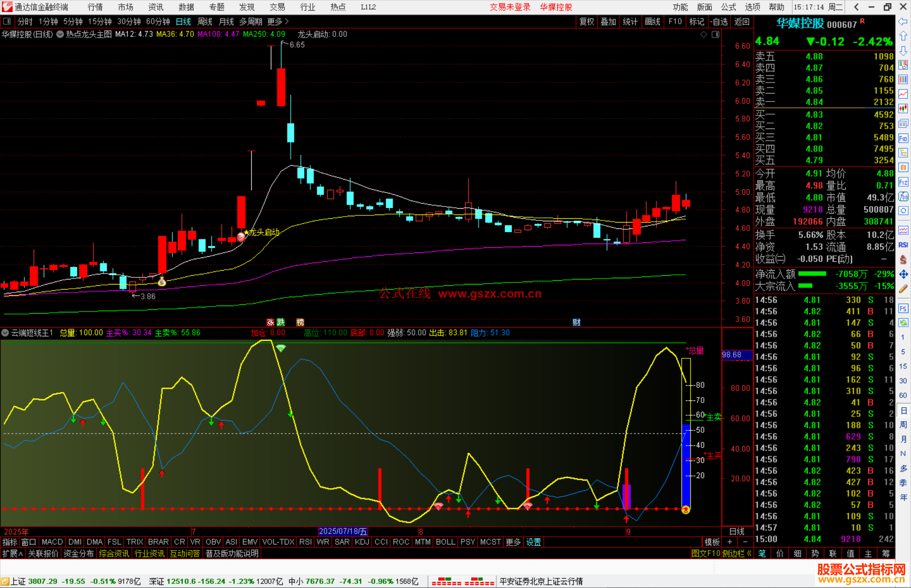Open 复权 dropdown

pyautogui.click(x=587, y=21)
